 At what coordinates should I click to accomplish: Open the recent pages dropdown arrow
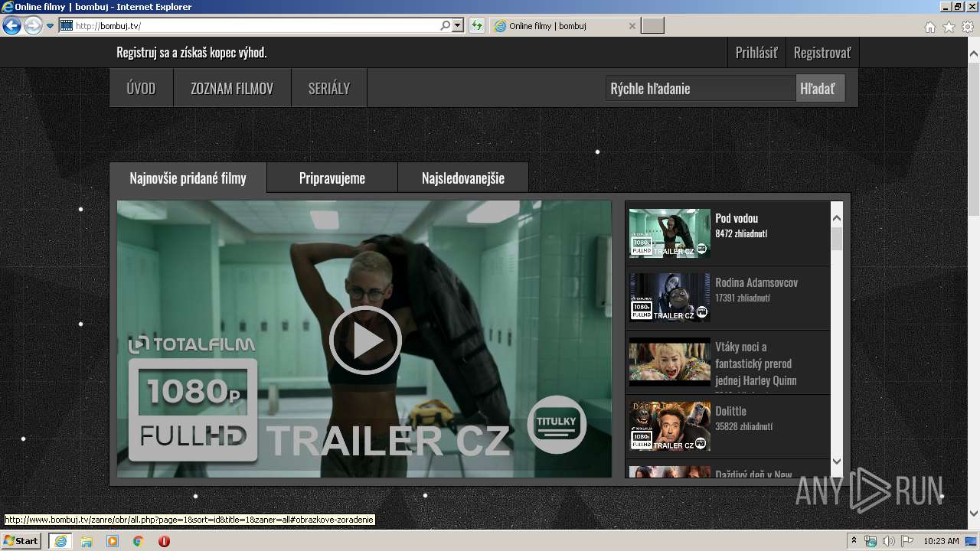tap(50, 26)
